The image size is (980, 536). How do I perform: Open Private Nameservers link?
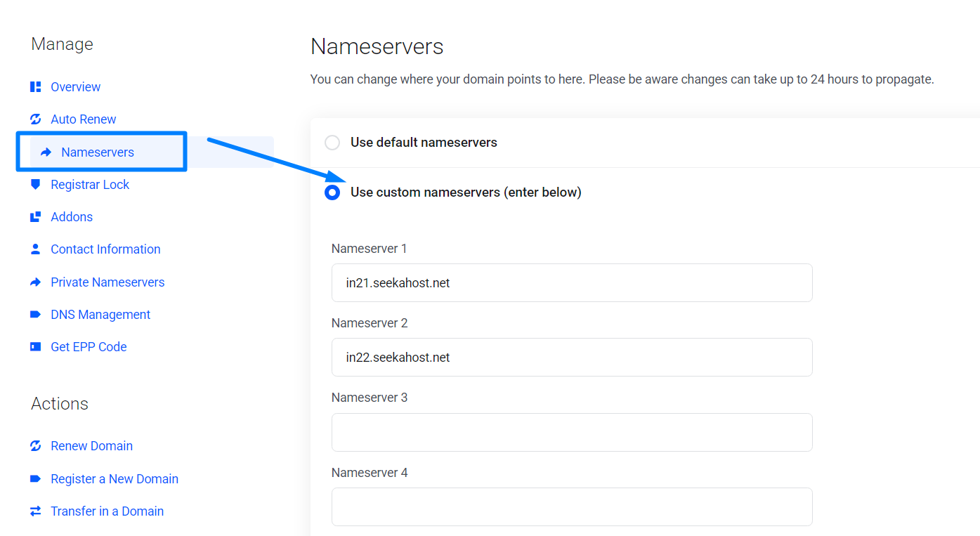tap(107, 282)
